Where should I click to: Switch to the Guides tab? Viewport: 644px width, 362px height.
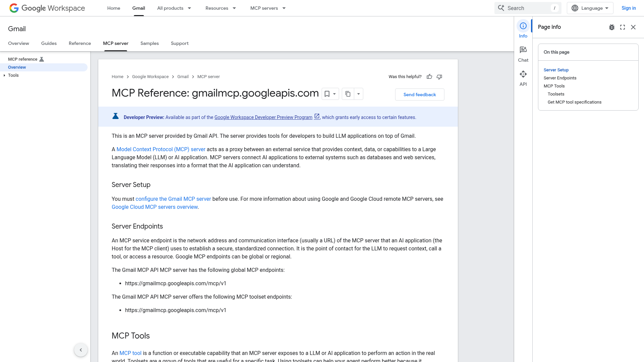(49, 43)
